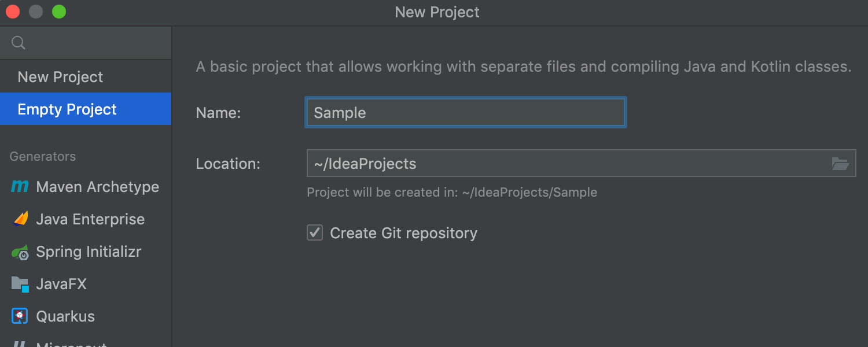868x347 pixels.
Task: Pick the Spring Initializr generator
Action: (x=89, y=252)
